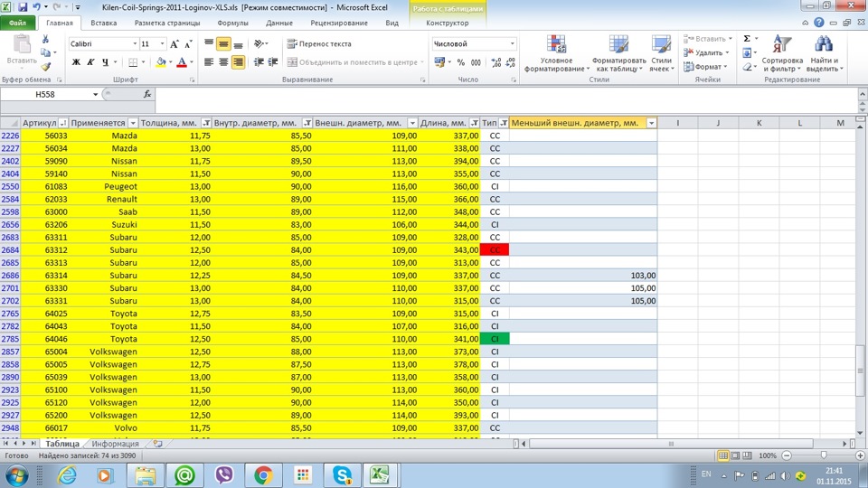Click the text orientation icon
Image resolution: width=868 pixels, height=488 pixels.
(x=259, y=43)
